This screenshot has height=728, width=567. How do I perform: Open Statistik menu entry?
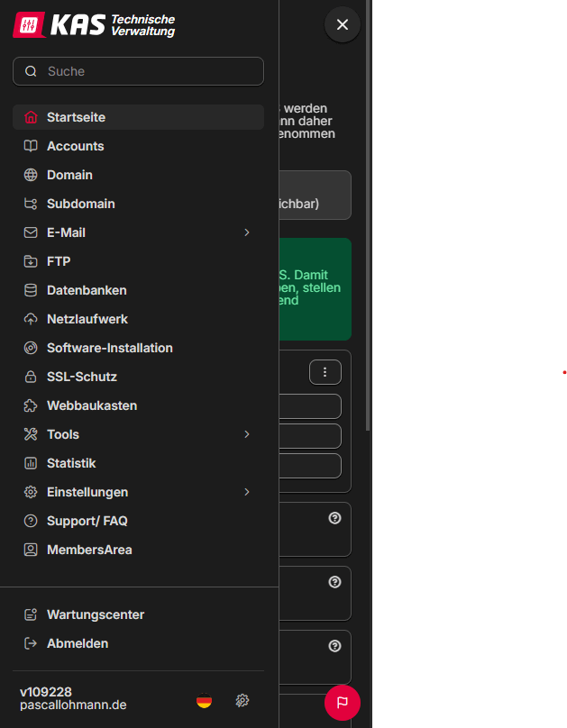click(139, 463)
